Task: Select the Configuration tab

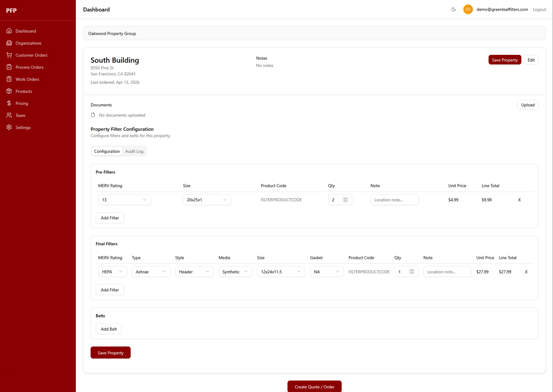Action: pos(107,151)
